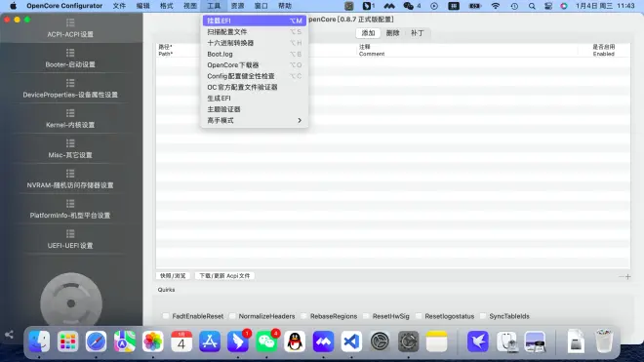644x362 pixels.
Task: Choose 扫描配置文件 from tools menu
Action: tap(255, 31)
